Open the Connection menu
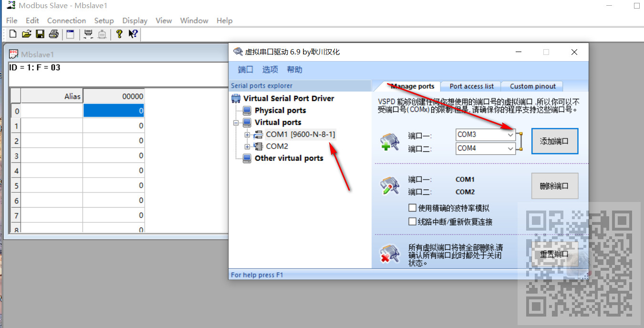The image size is (644, 328). [66, 21]
